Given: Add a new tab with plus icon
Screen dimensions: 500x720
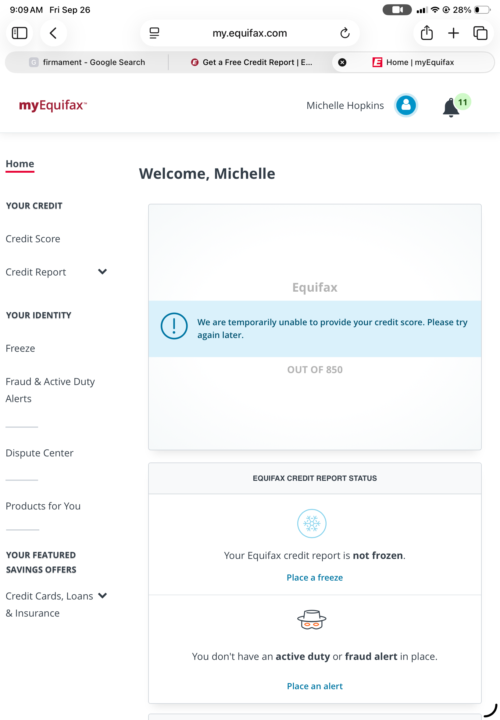Looking at the screenshot, I should coord(454,33).
